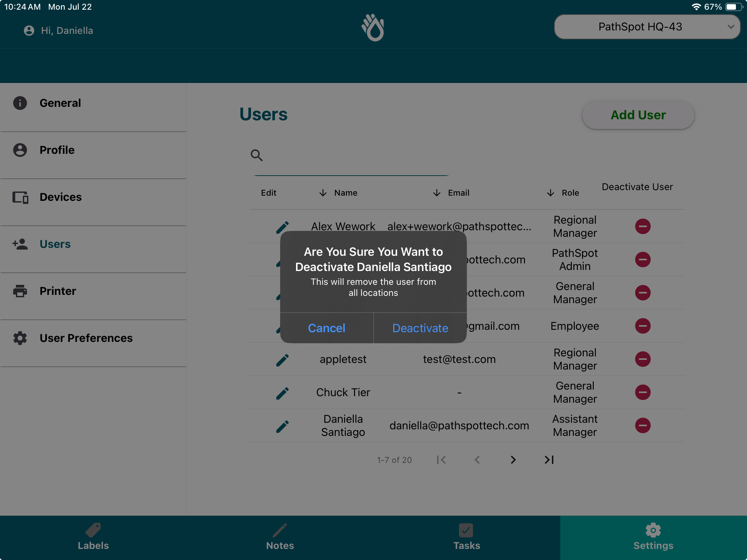Confirm Deactivate in the dialog

click(x=420, y=328)
